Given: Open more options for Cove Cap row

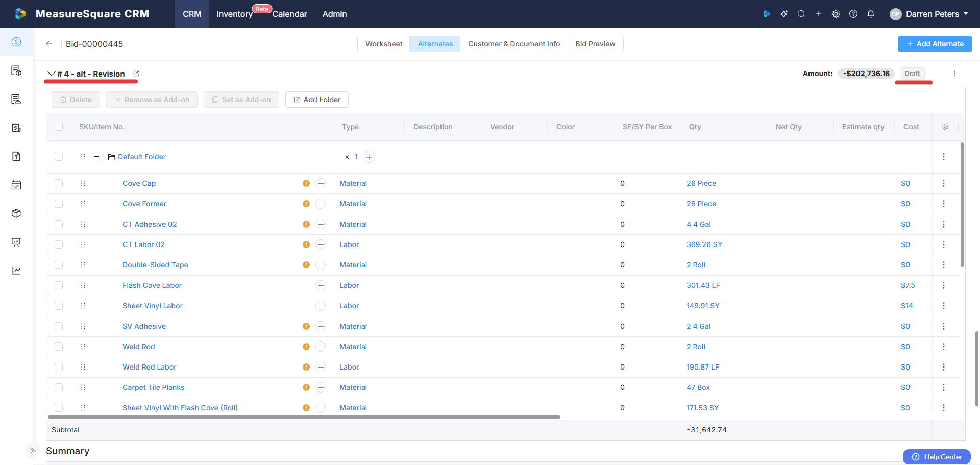Looking at the screenshot, I should pos(944,183).
